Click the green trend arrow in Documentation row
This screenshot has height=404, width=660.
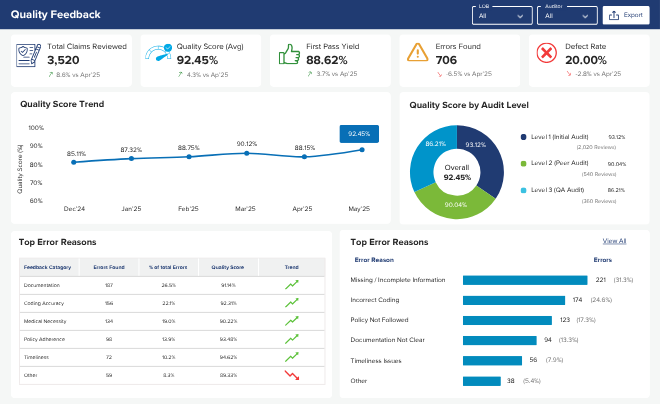(x=292, y=285)
